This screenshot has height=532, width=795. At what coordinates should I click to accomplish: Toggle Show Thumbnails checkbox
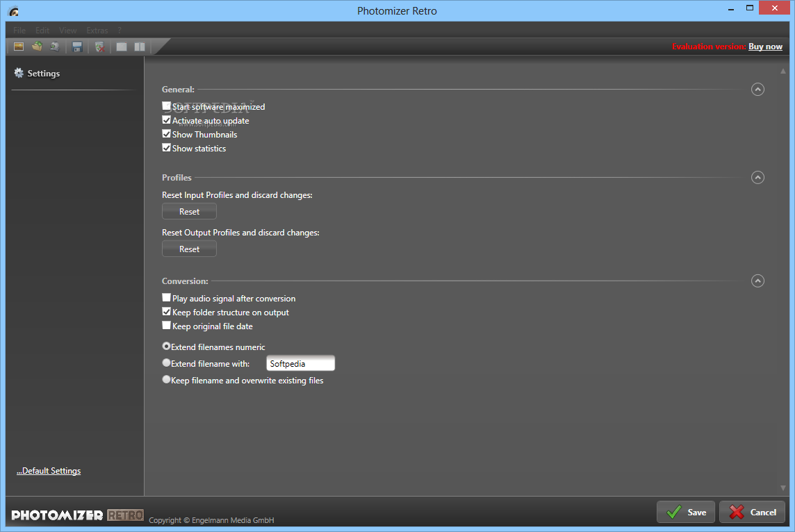point(166,134)
